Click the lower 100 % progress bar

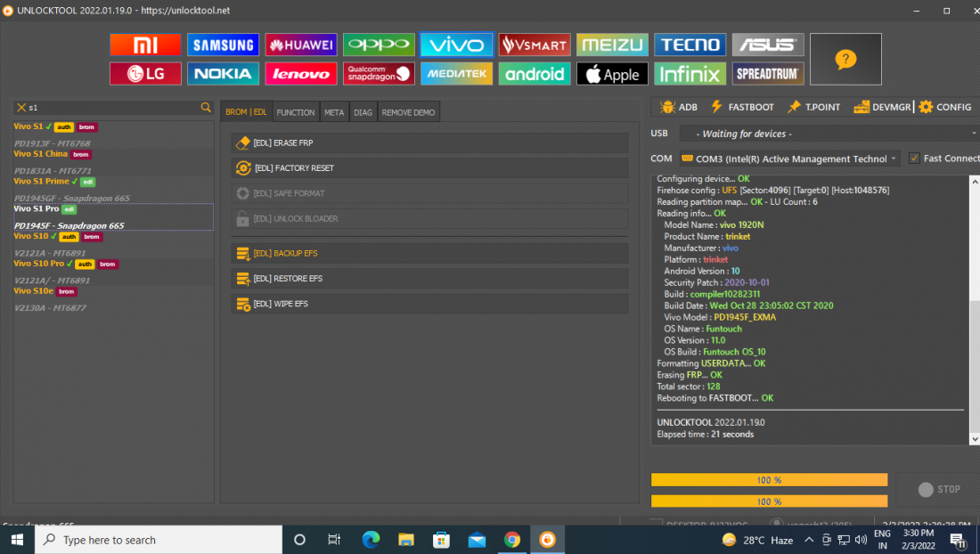click(x=769, y=501)
